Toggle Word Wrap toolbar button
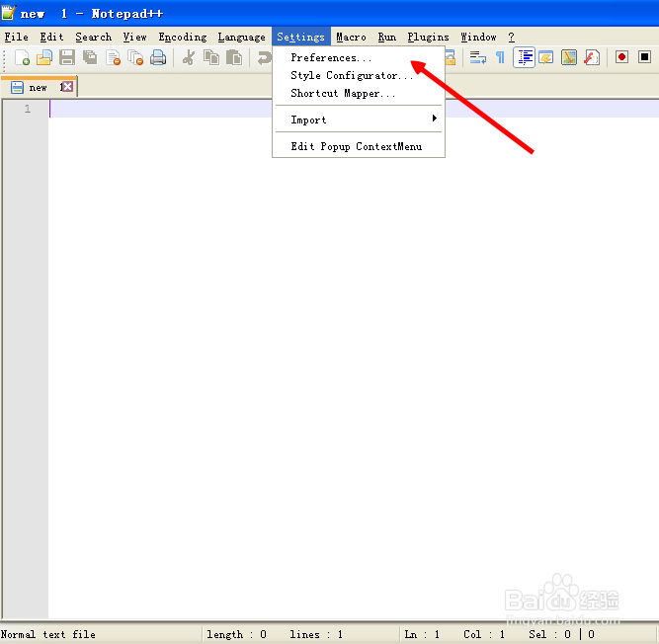 [x=478, y=57]
